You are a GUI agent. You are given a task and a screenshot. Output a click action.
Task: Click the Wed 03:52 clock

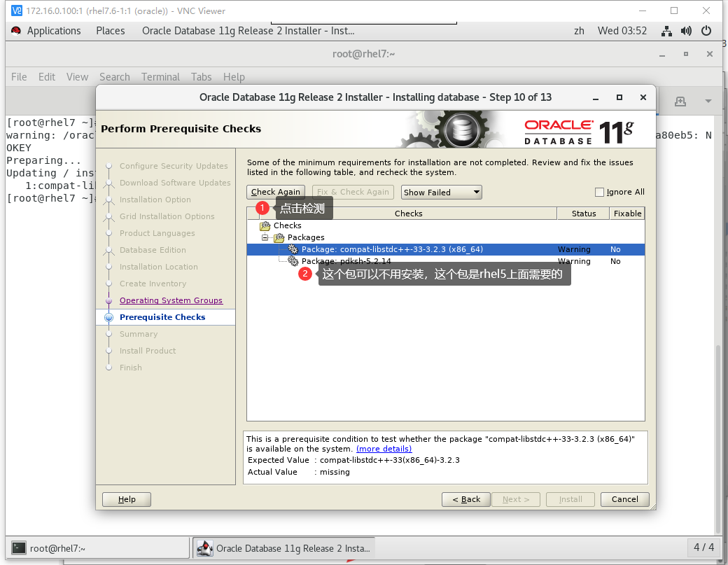(622, 31)
